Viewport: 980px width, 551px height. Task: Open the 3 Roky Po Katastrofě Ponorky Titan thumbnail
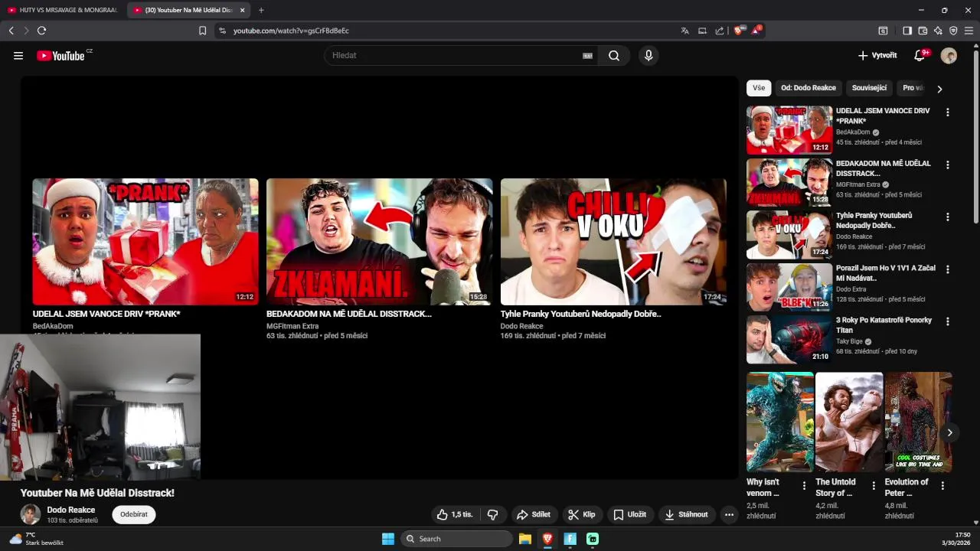(789, 339)
